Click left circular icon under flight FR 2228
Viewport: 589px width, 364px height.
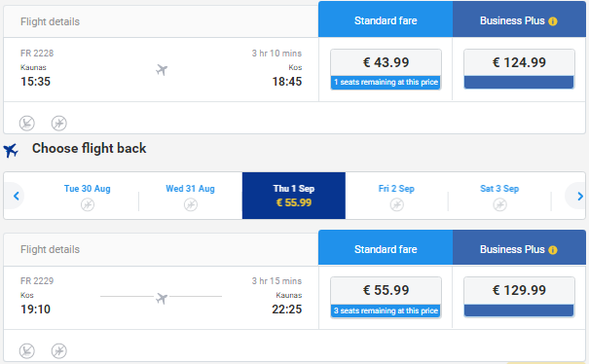point(27,124)
